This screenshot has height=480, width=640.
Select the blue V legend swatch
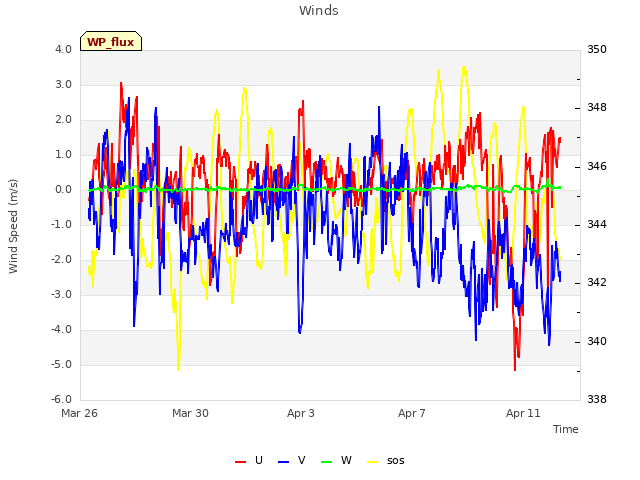(283, 462)
